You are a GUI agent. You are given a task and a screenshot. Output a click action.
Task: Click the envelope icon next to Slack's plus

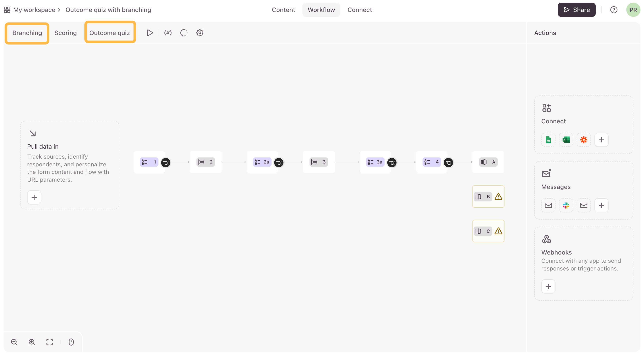click(584, 205)
